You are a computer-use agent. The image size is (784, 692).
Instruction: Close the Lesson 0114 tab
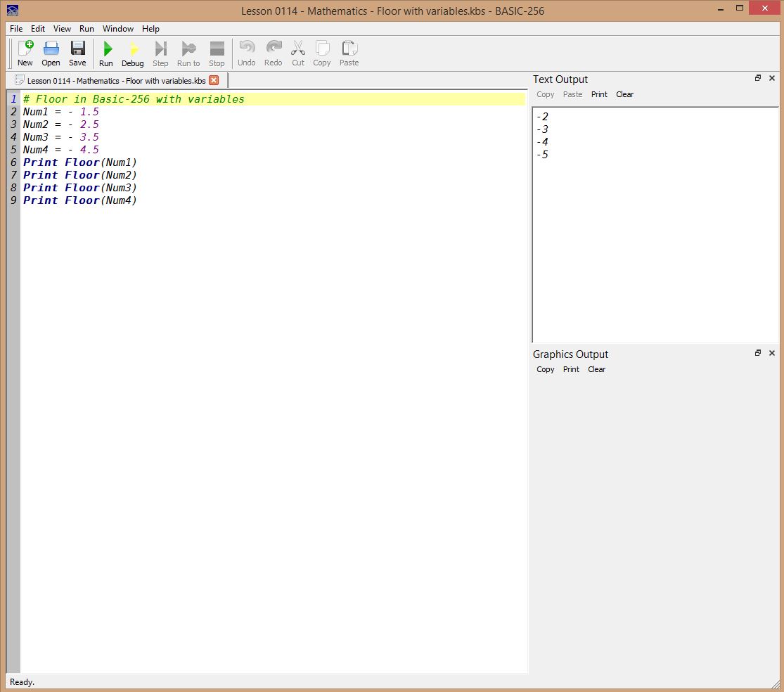point(214,80)
